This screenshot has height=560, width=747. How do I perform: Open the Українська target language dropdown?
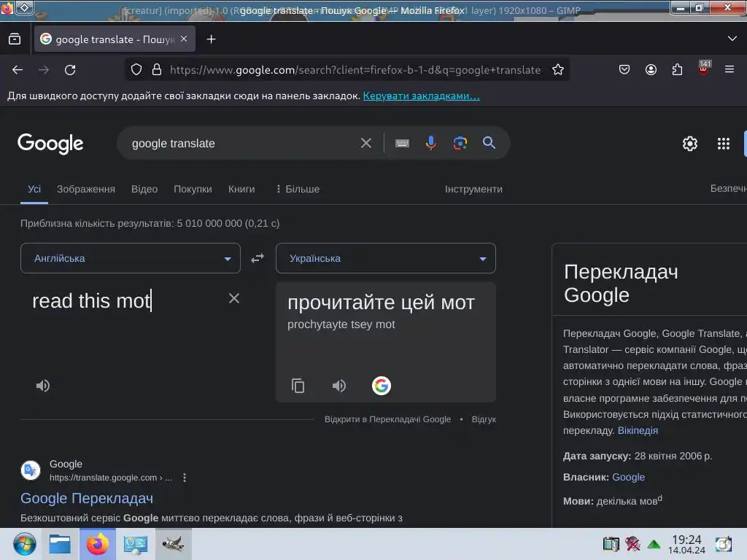386,258
